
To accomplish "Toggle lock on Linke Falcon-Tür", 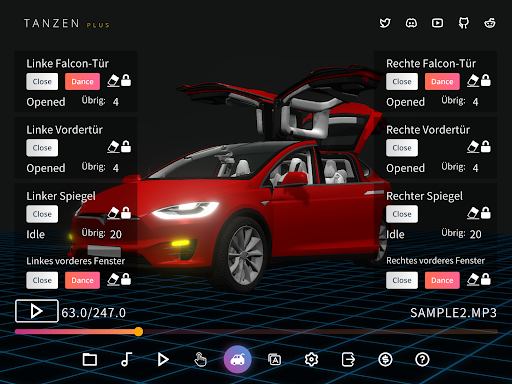I will [126, 81].
